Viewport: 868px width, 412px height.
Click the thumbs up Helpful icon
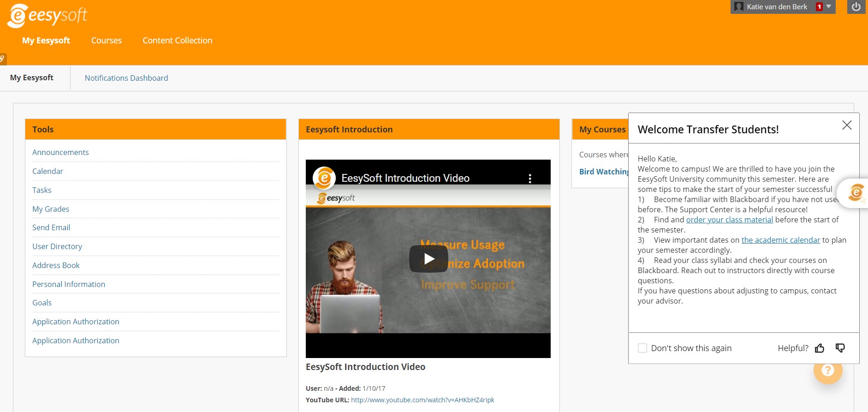point(820,348)
